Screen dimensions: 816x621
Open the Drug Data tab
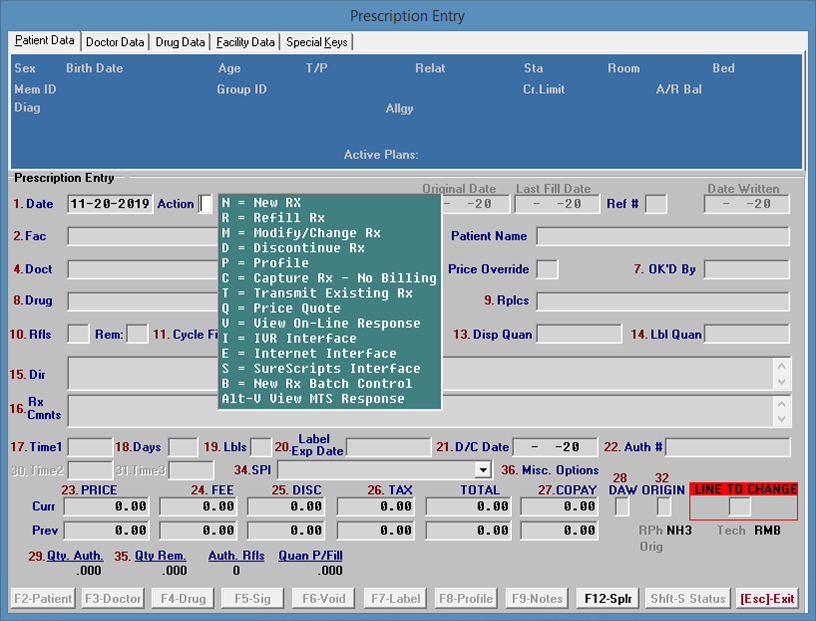point(181,42)
